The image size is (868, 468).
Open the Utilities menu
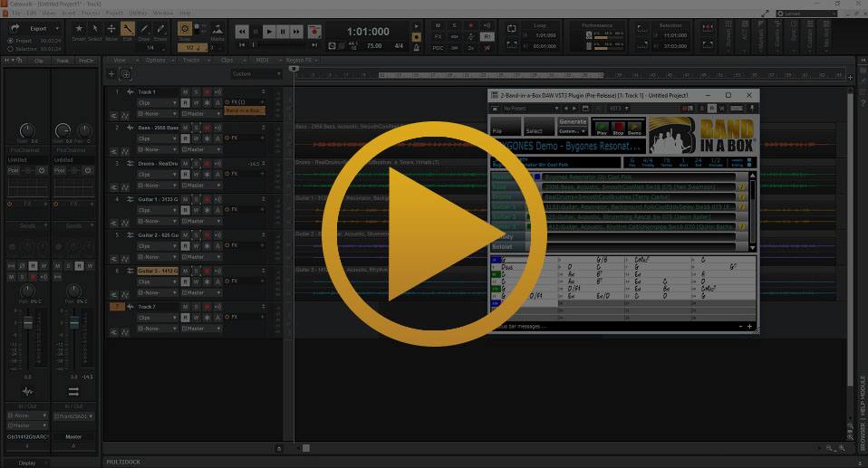(x=139, y=13)
